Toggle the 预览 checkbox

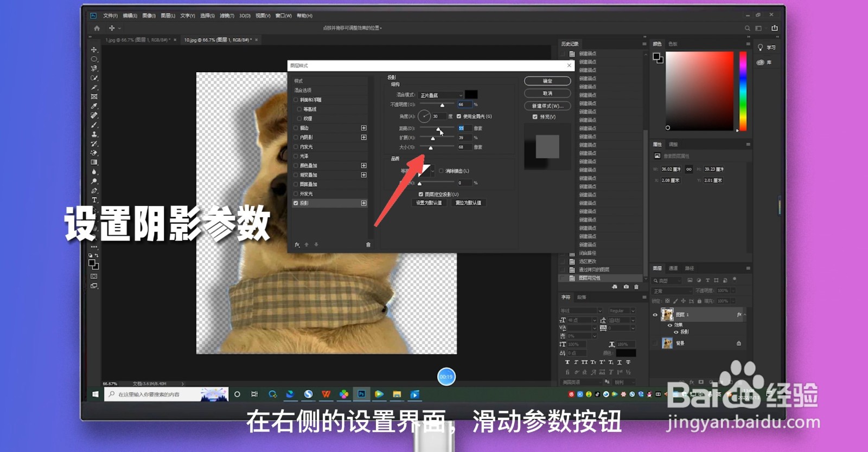(x=535, y=117)
